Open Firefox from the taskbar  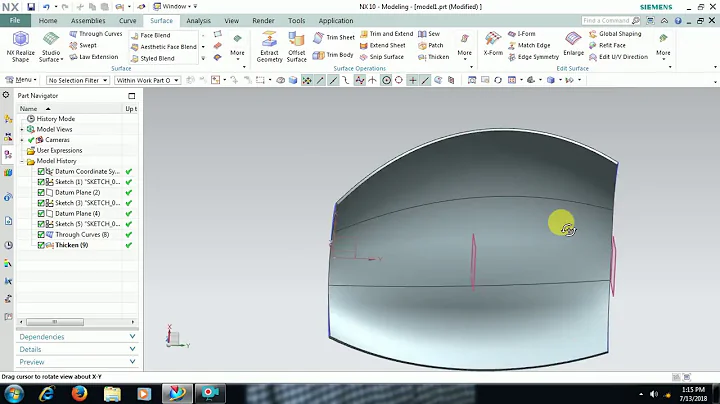(79, 393)
